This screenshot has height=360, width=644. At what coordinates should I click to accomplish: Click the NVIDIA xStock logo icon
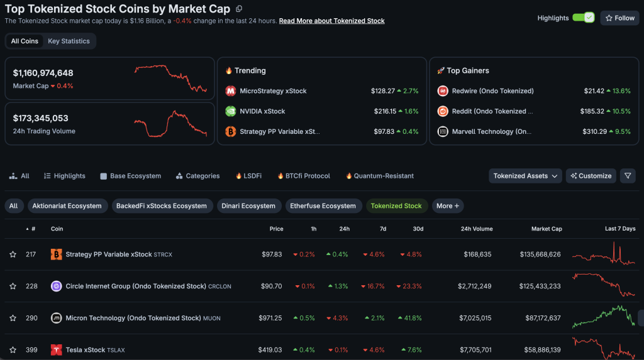(230, 111)
